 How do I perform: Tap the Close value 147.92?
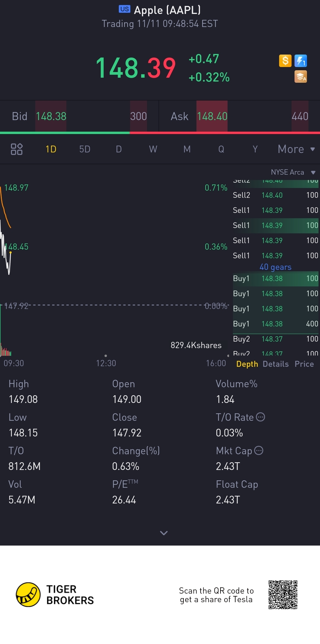coord(127,433)
